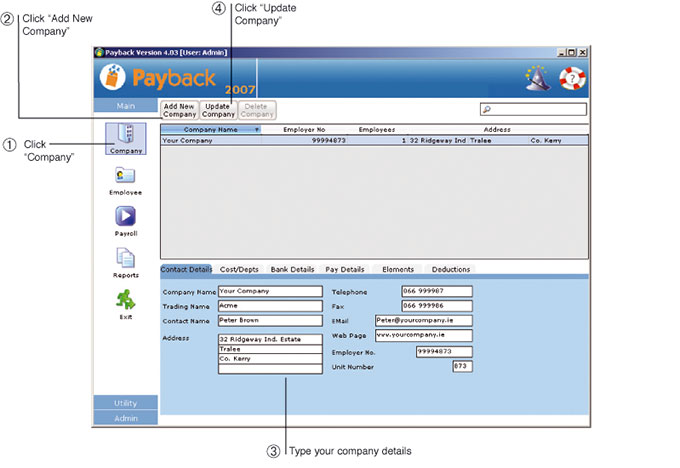Expand the Utility sidebar panel

tap(125, 403)
